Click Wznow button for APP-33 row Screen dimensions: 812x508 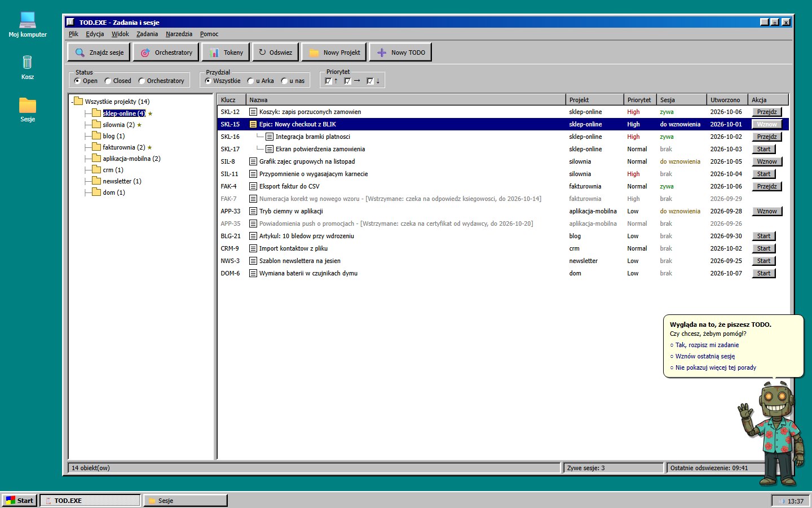tap(767, 211)
